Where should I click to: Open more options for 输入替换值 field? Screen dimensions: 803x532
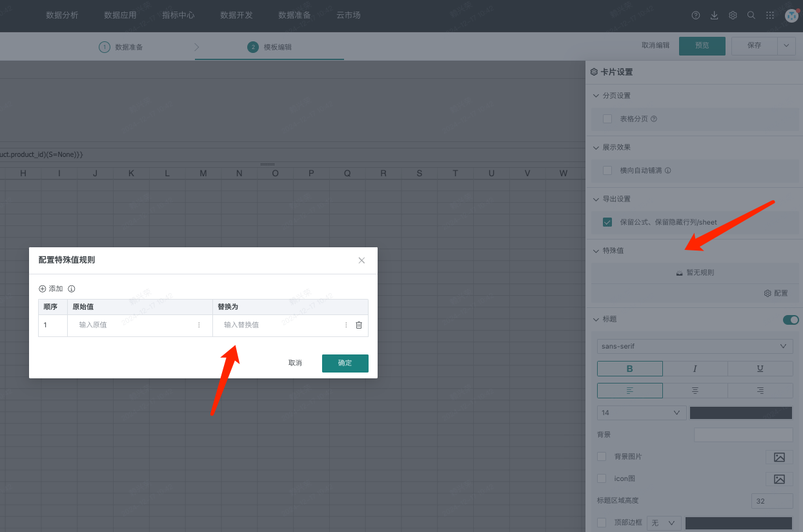click(x=346, y=325)
